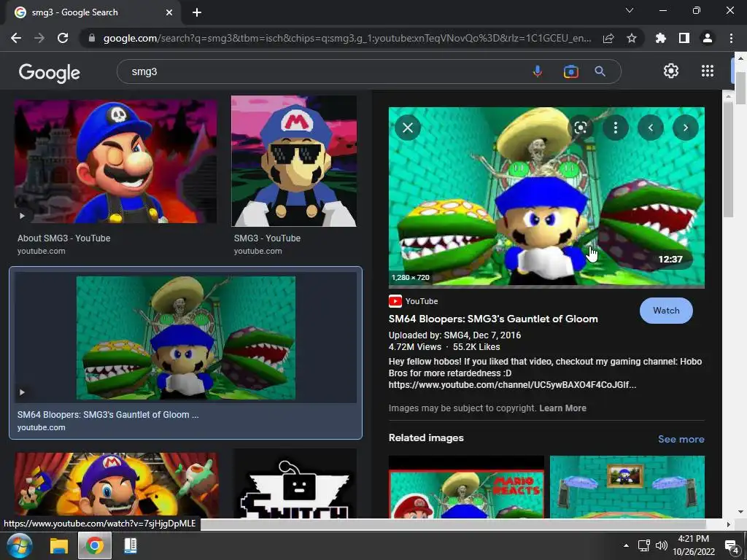This screenshot has width=747, height=560.
Task: Click SMG3 - YouTube caption text
Action: (267, 238)
